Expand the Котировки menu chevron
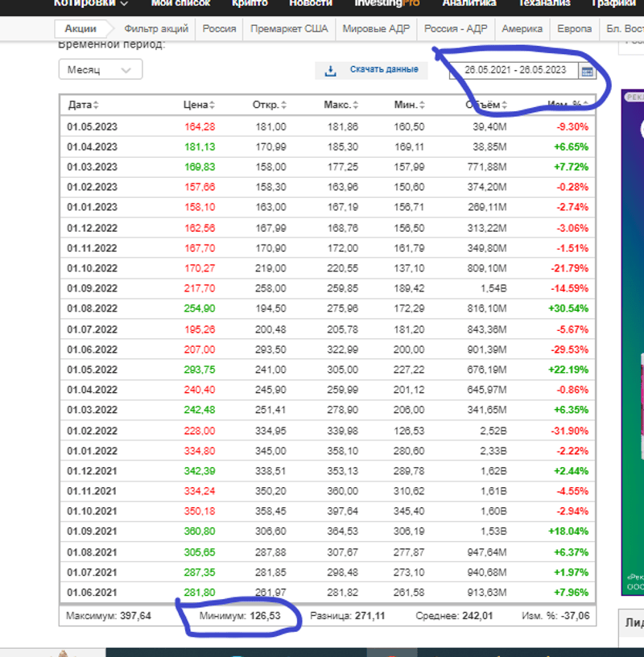 124,4
